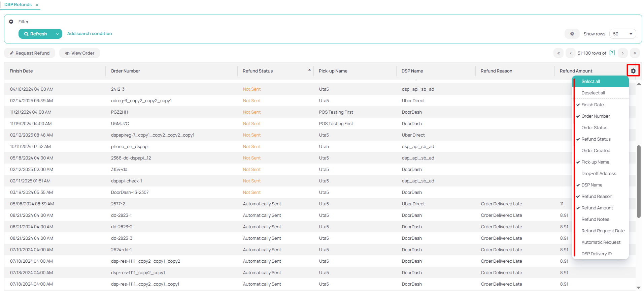
Task: Select order U6MU7C cell
Action: pyautogui.click(x=120, y=123)
